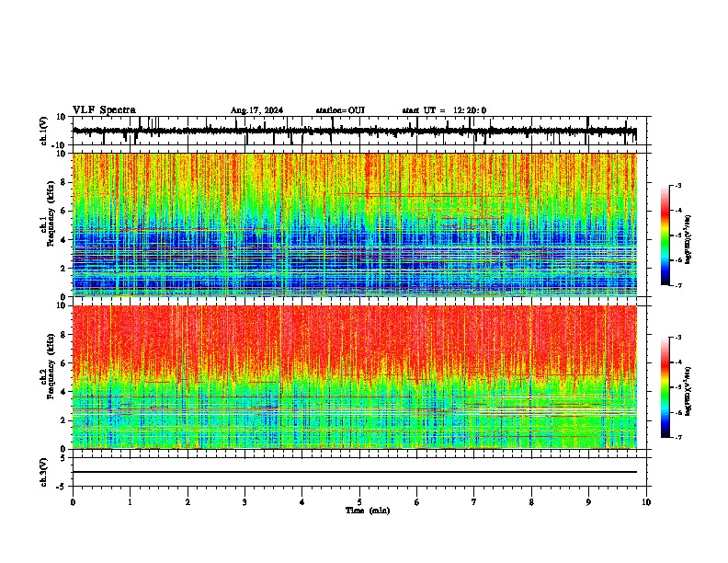The image size is (728, 563).
Task: Click the ch.1 color bar log(PSD) label
Action: (x=688, y=239)
